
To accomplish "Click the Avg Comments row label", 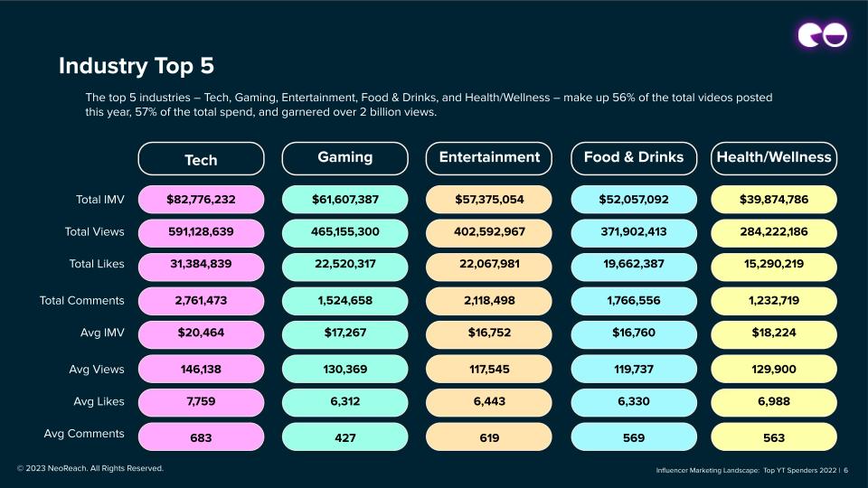I will [x=84, y=434].
